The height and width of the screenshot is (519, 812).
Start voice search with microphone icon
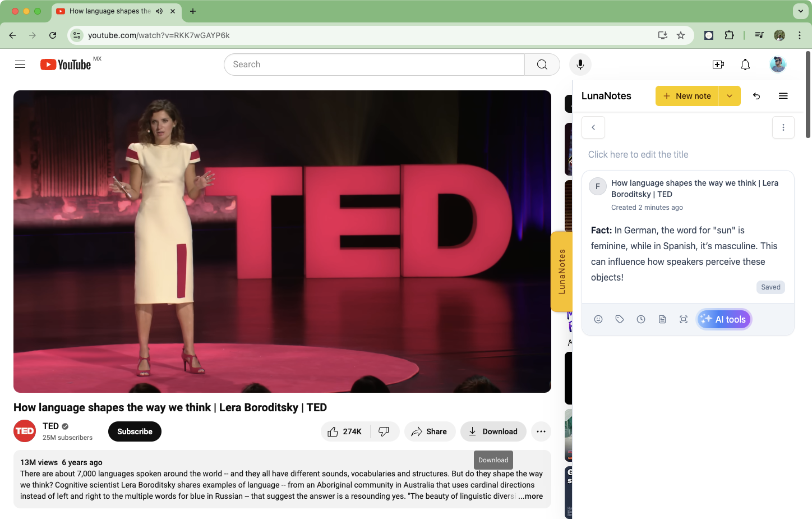point(580,65)
